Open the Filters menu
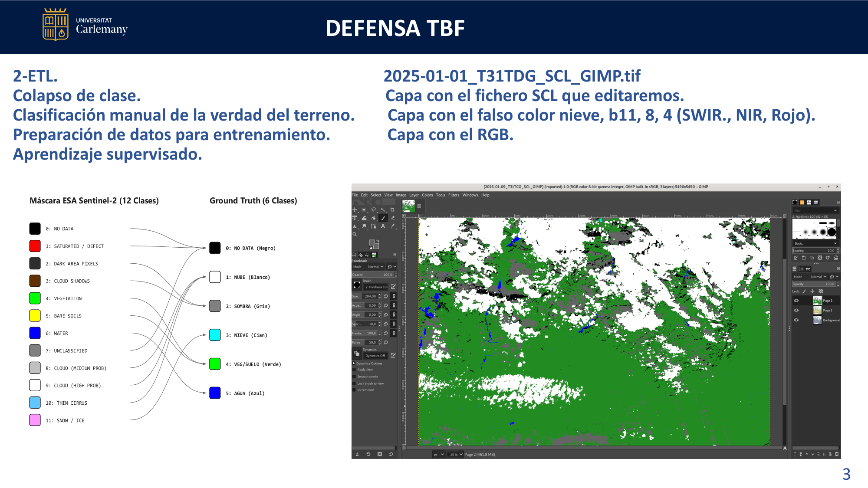The width and height of the screenshot is (868, 488). (x=454, y=195)
